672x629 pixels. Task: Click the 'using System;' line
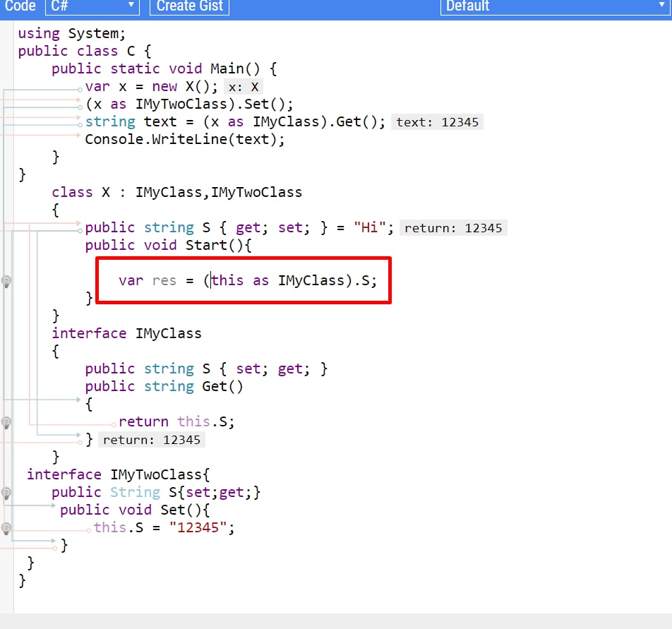click(71, 33)
